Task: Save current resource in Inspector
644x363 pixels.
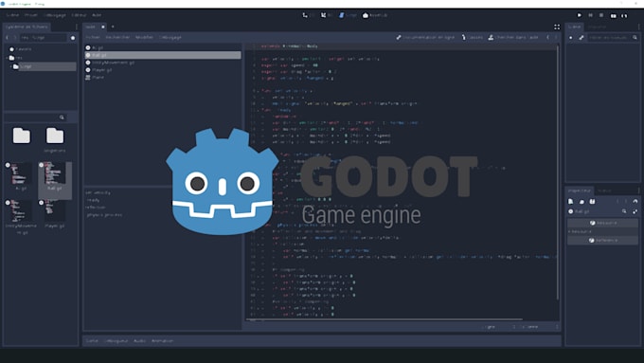Action: tap(592, 202)
